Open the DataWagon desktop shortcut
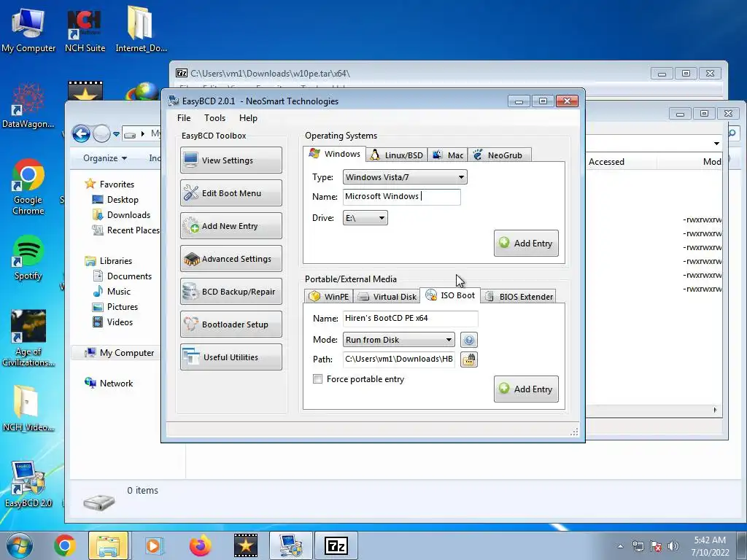The image size is (747, 560). point(28,106)
